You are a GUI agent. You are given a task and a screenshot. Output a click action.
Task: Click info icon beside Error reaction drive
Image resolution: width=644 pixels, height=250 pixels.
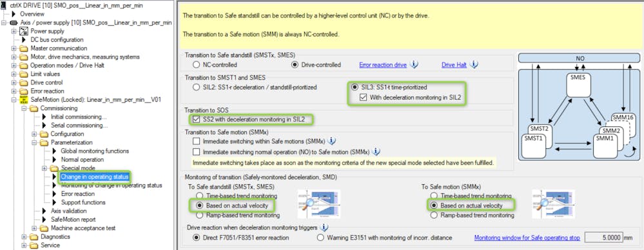point(414,64)
